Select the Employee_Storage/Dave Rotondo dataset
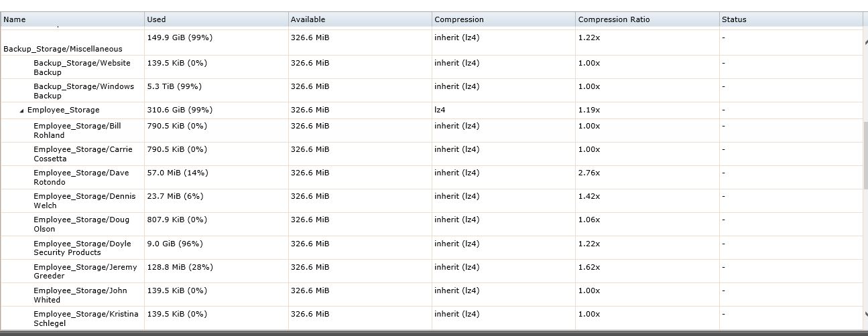 pyautogui.click(x=81, y=177)
